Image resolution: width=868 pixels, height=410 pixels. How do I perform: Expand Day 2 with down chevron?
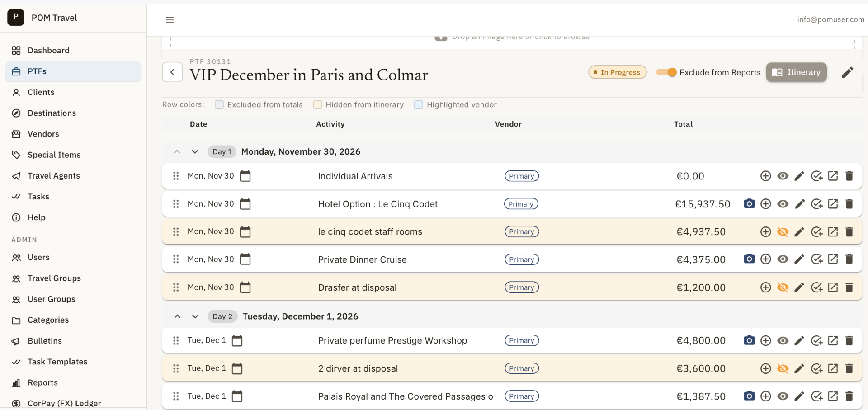(195, 316)
